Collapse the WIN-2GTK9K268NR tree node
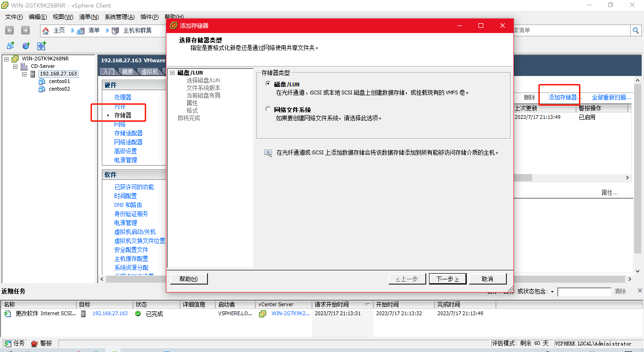The height and width of the screenshot is (352, 644). click(x=7, y=59)
